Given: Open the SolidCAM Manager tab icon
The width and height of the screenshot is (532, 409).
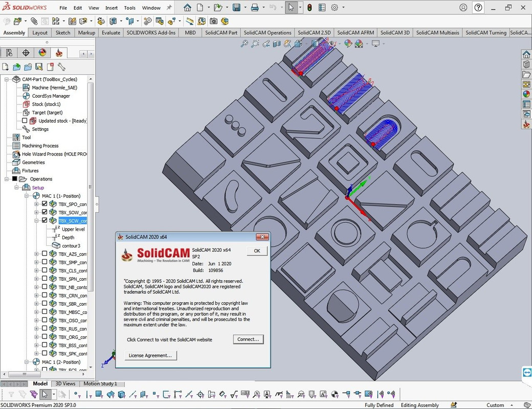Looking at the screenshot, I should pos(59,53).
